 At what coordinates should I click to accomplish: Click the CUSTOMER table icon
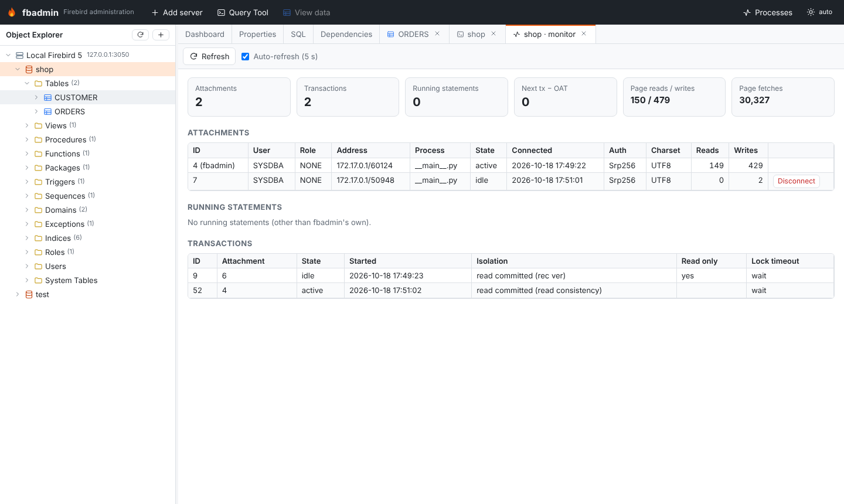[47, 97]
